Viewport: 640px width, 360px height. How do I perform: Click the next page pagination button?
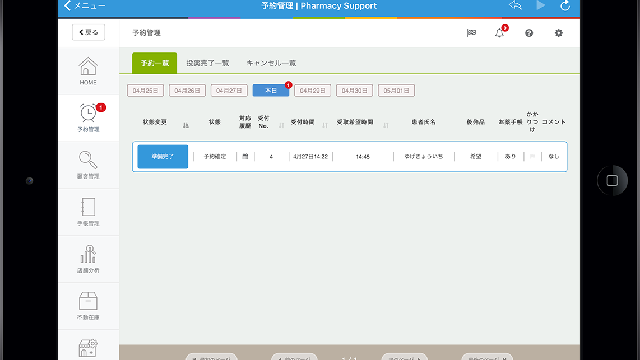(404, 357)
